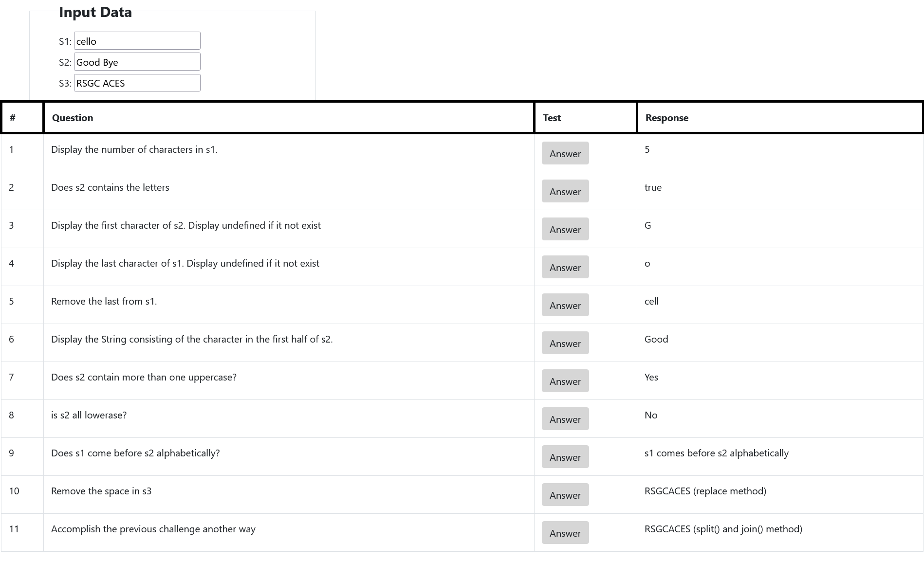Click Answer for 'Remove the last from s1'

coord(565,305)
